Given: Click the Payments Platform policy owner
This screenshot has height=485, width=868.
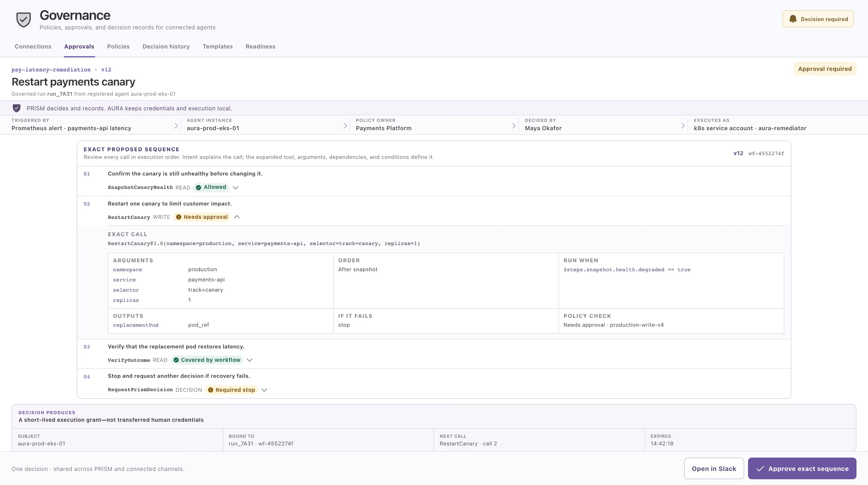Looking at the screenshot, I should click(384, 128).
